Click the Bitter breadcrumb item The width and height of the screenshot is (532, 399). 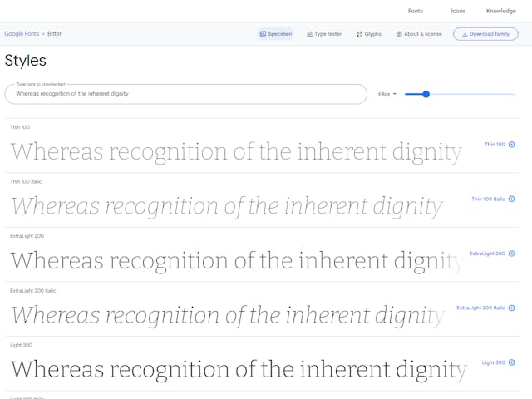click(54, 33)
